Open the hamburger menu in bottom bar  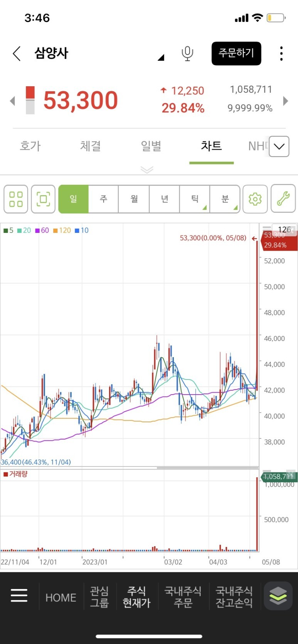19,595
